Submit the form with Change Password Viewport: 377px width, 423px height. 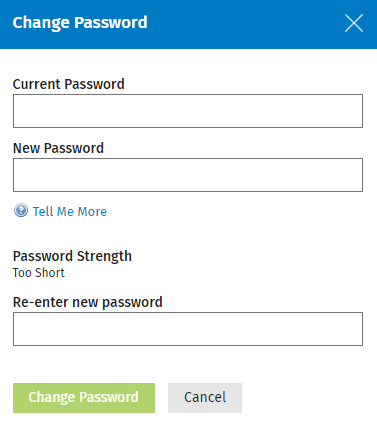(84, 398)
